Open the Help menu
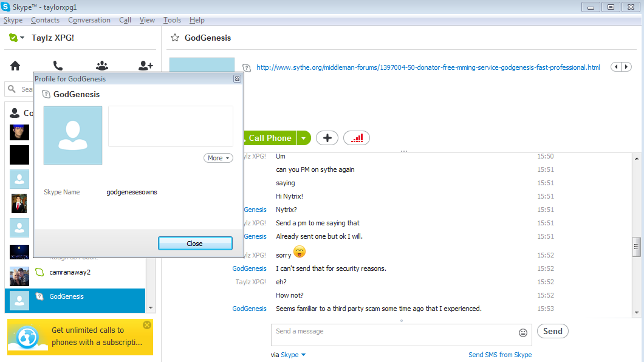644x362 pixels. (x=197, y=20)
